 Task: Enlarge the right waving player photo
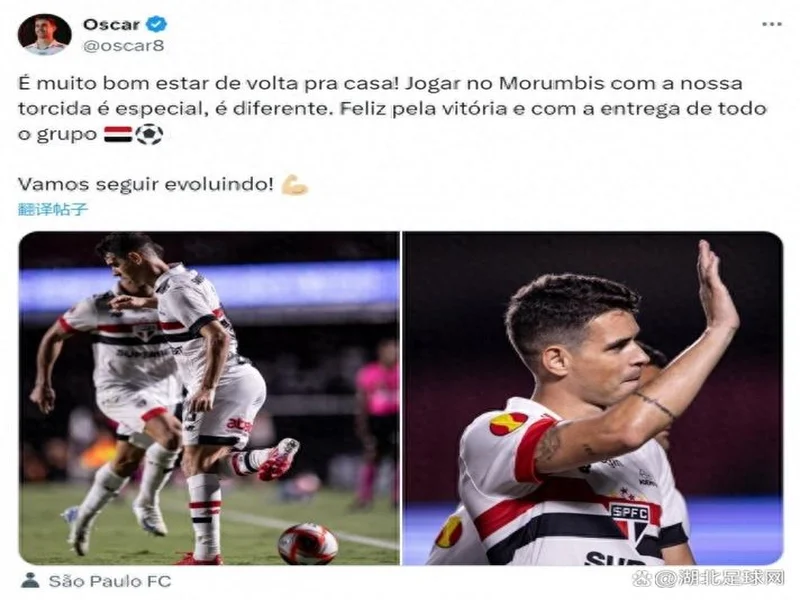pyautogui.click(x=593, y=398)
